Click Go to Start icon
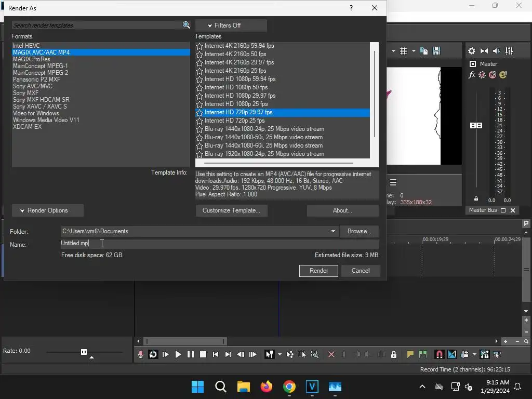This screenshot has width=532, height=399. tap(216, 354)
